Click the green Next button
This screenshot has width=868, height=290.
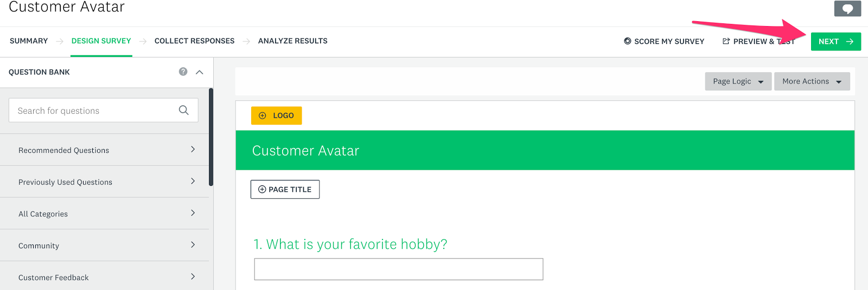(x=836, y=42)
